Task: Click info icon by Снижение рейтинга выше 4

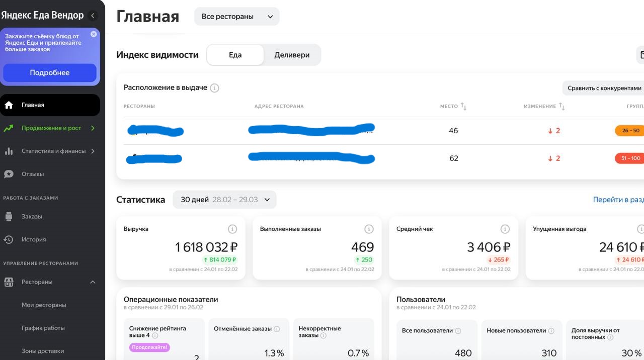Action: point(155,336)
